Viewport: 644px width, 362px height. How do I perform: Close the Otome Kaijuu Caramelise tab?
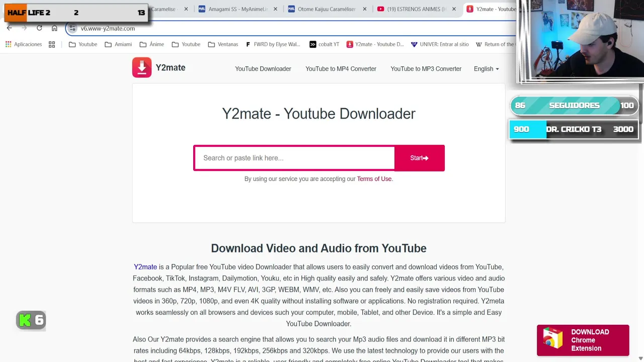[x=365, y=9]
